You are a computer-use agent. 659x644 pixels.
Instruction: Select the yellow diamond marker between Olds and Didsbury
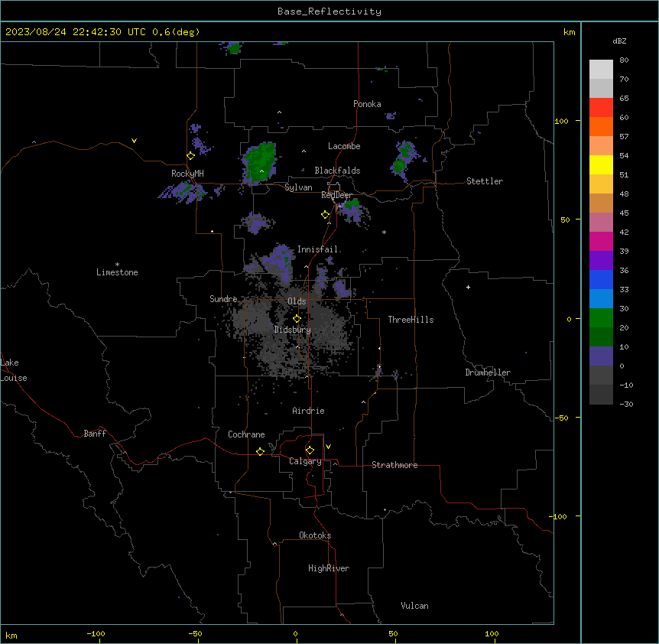297,319
